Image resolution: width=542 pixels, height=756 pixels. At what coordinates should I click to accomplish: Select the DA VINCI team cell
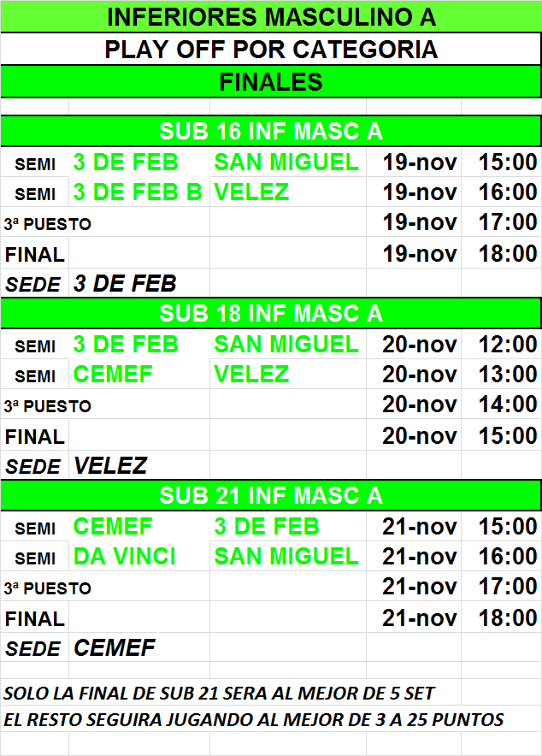point(139,557)
